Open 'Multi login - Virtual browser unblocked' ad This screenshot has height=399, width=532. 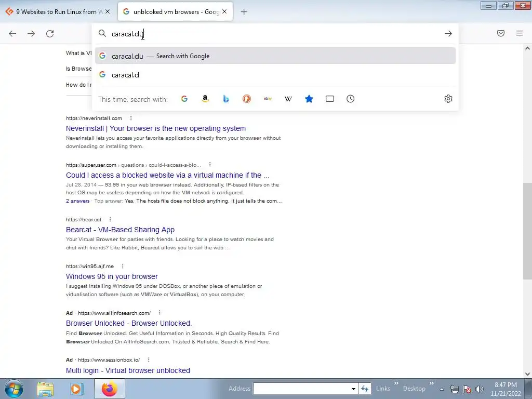[x=128, y=370]
